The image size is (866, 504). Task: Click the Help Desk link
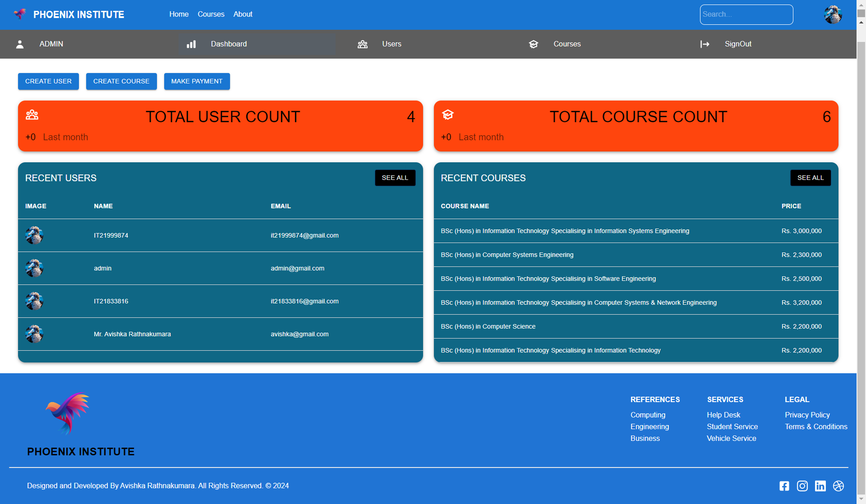tap(723, 415)
